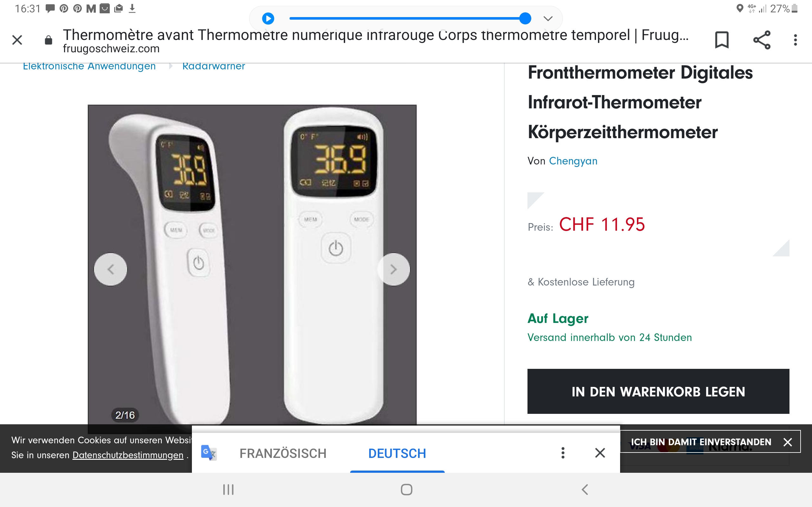This screenshot has height=507, width=812.
Task: Open the Datenschutzbestimmungen link
Action: [128, 455]
